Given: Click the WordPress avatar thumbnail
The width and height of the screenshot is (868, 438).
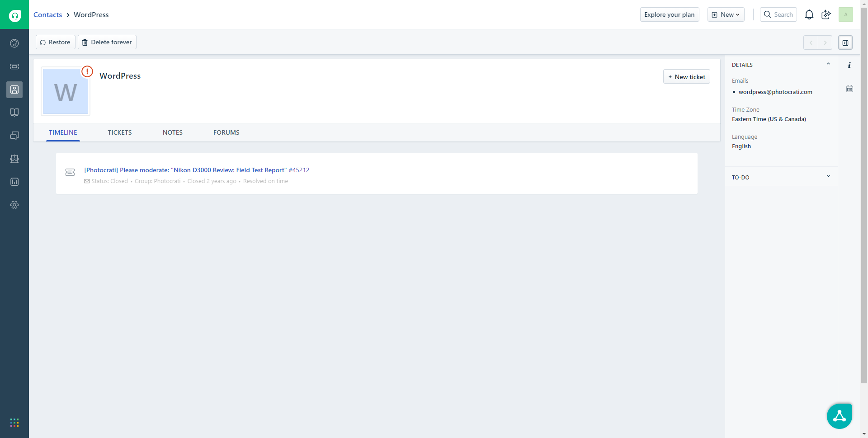Looking at the screenshot, I should 66,91.
